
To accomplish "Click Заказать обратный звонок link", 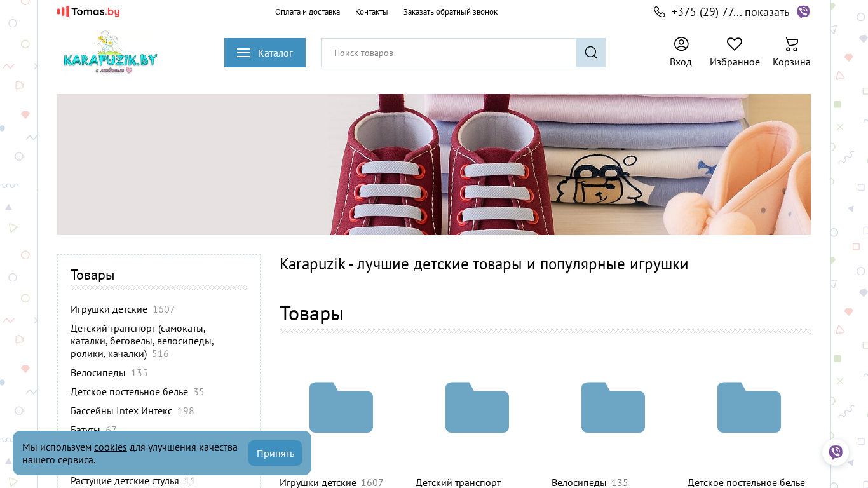I will tap(451, 12).
